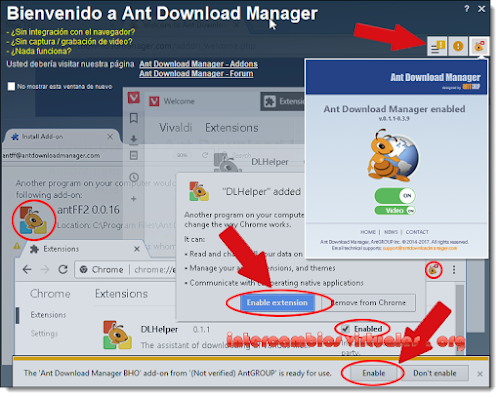The image size is (500, 397).
Task: Click Don't enable button
Action: pos(435,373)
